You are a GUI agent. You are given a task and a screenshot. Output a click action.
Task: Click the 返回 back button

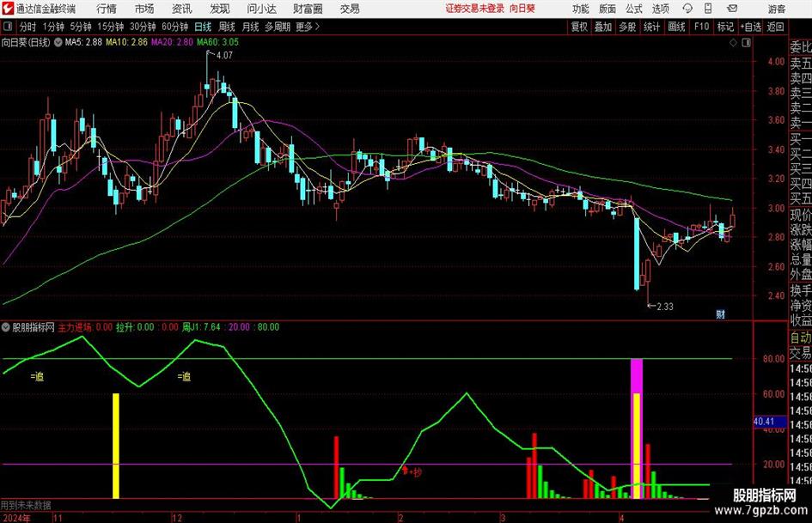click(775, 27)
